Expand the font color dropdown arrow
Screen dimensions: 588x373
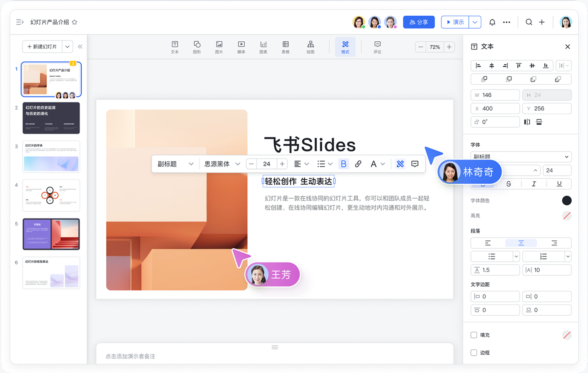click(x=383, y=164)
